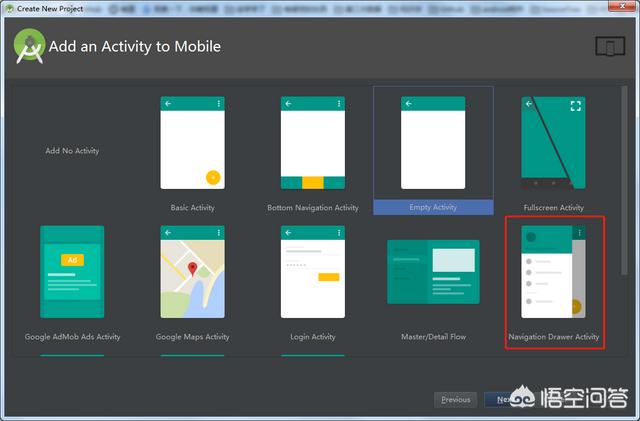Screen dimensions: 640x421
Task: Click the fullscreen expand icon in Fullscreen Activity
Action: (575, 105)
